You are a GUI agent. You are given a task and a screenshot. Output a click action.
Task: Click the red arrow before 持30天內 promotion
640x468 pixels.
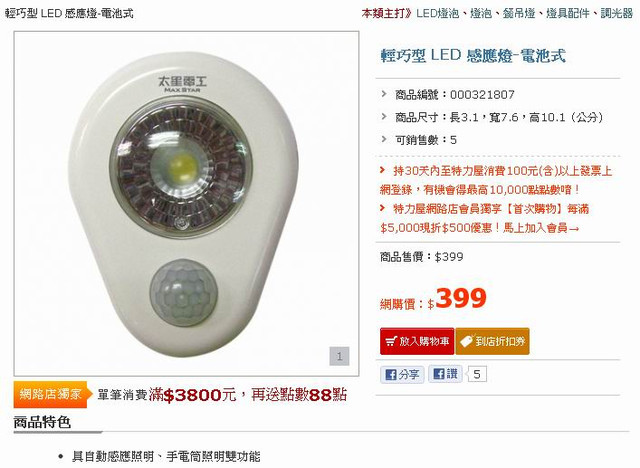382,170
